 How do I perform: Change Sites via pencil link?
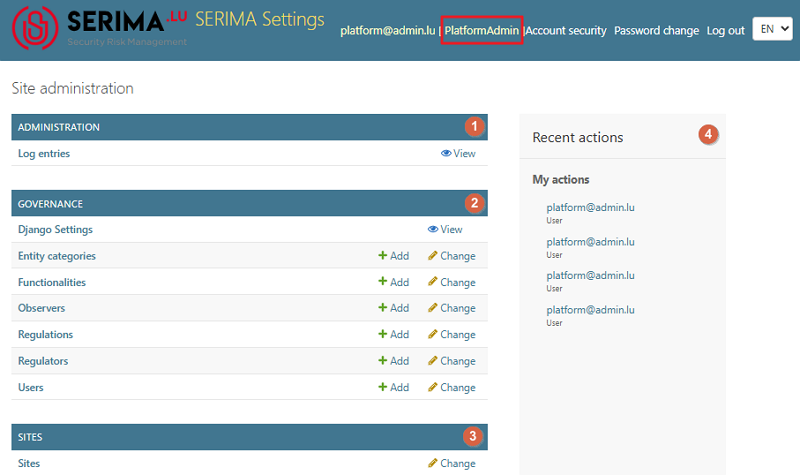pyautogui.click(x=452, y=463)
